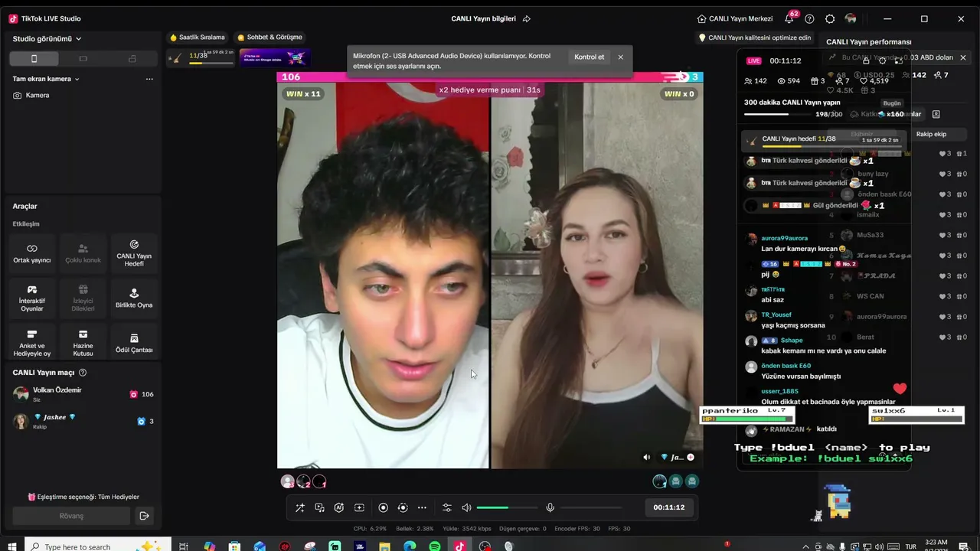Image resolution: width=980 pixels, height=551 pixels.
Task: Open scene options three-dot menu
Action: (149, 79)
